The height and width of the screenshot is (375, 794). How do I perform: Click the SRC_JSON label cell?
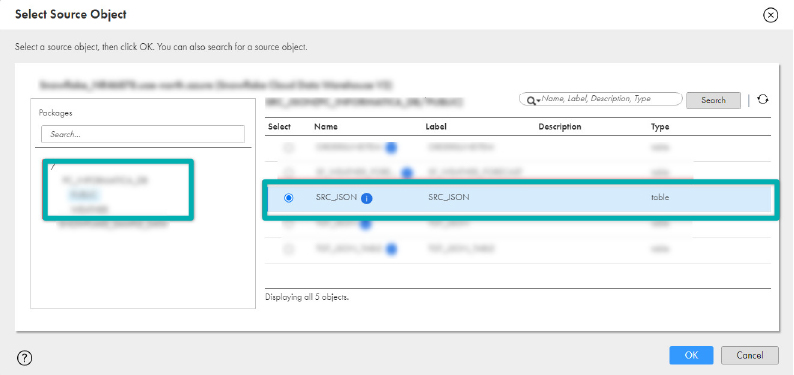pyautogui.click(x=449, y=197)
